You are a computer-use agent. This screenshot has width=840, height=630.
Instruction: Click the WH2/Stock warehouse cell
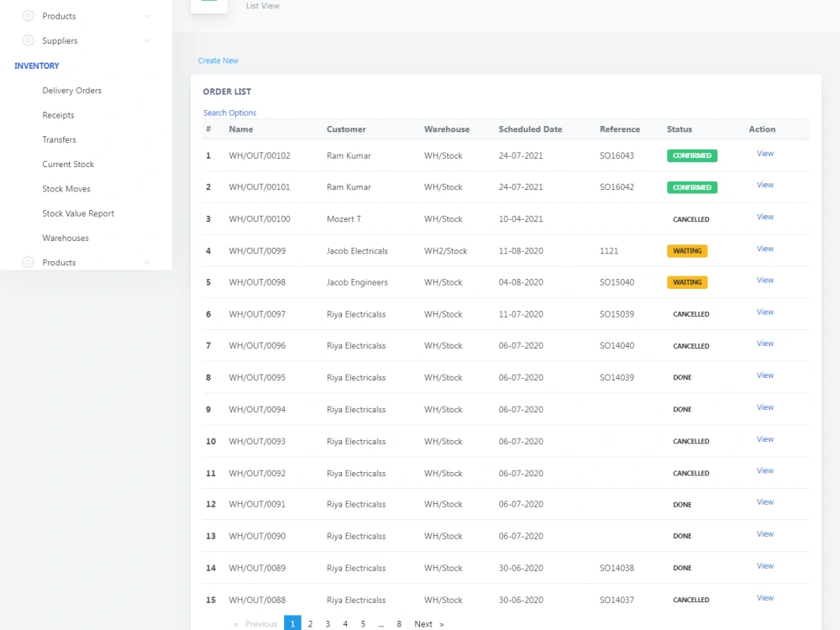446,250
